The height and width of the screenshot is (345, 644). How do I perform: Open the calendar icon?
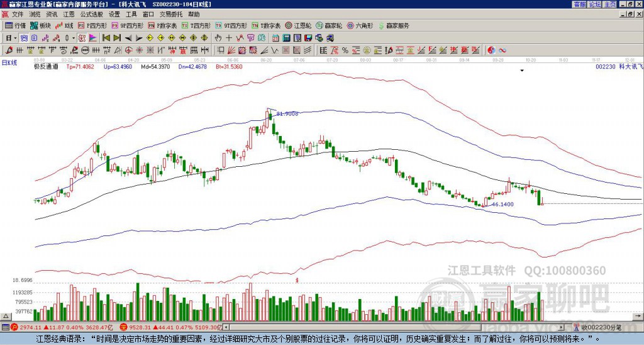click(275, 38)
